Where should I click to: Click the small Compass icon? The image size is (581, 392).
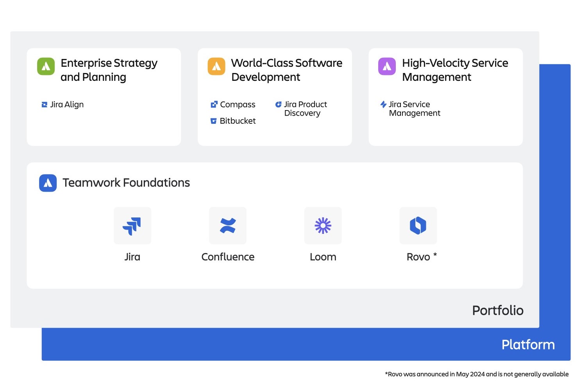[214, 105]
